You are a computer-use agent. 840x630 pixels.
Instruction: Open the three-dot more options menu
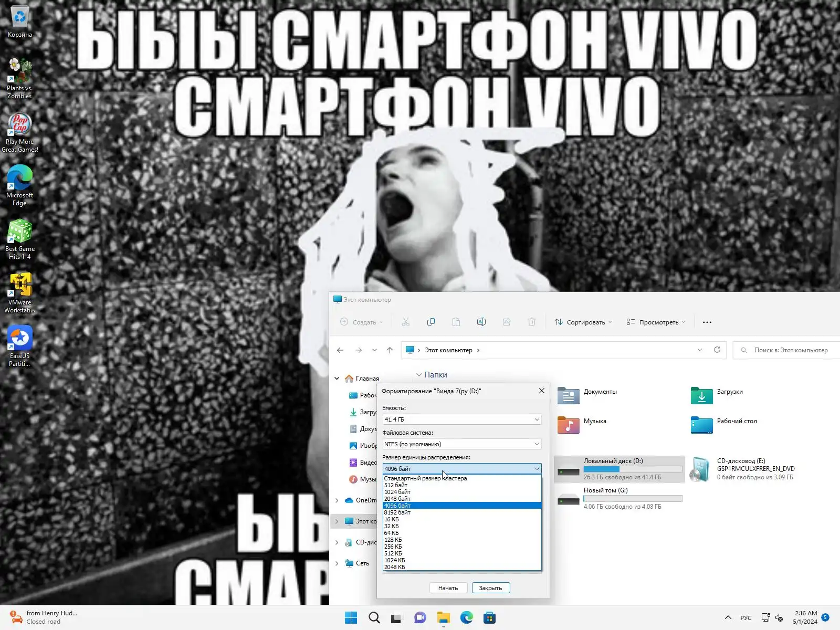[x=707, y=322]
